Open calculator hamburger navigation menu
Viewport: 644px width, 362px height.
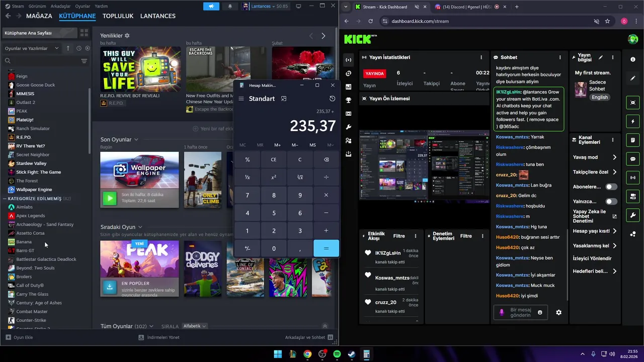coord(241,99)
